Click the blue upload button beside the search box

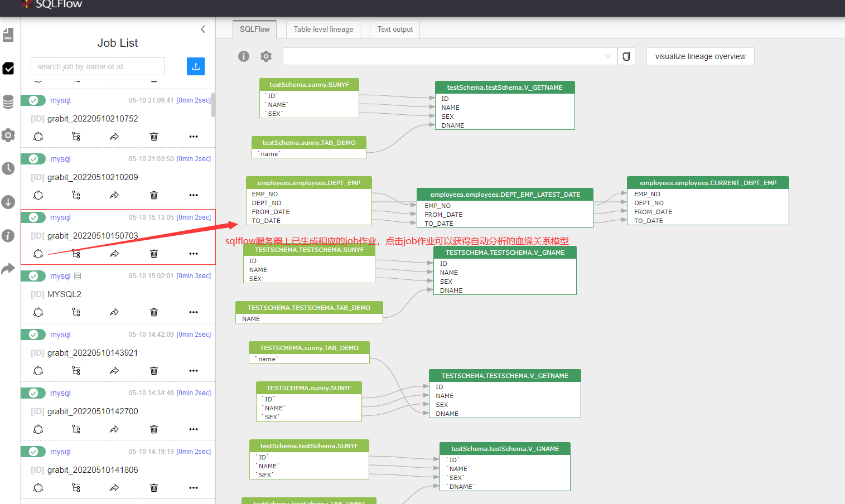coord(195,66)
